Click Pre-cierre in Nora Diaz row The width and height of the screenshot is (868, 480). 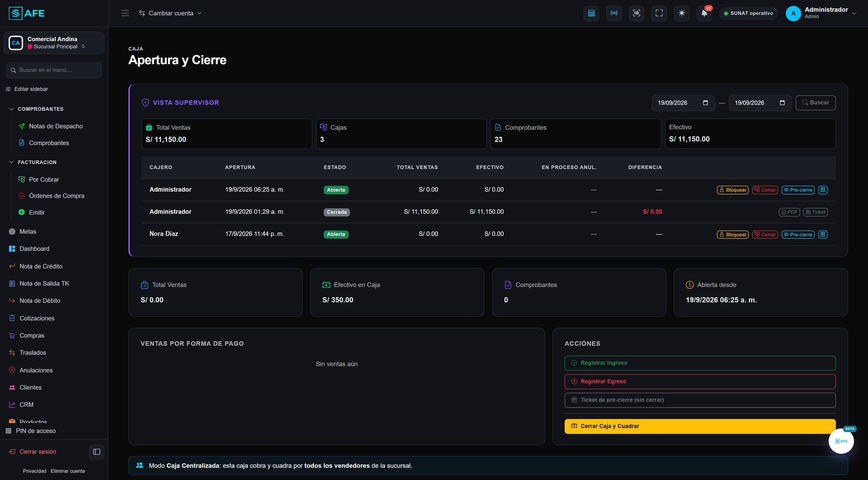click(798, 234)
